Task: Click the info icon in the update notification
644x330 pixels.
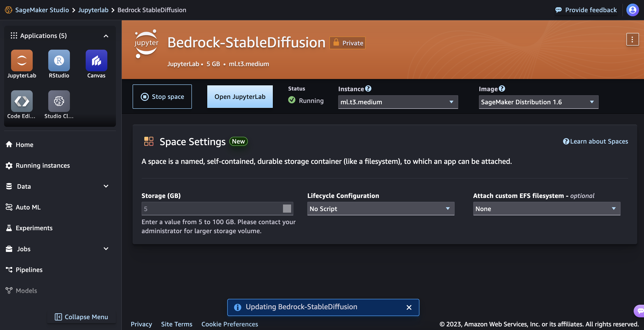Action: click(x=237, y=307)
